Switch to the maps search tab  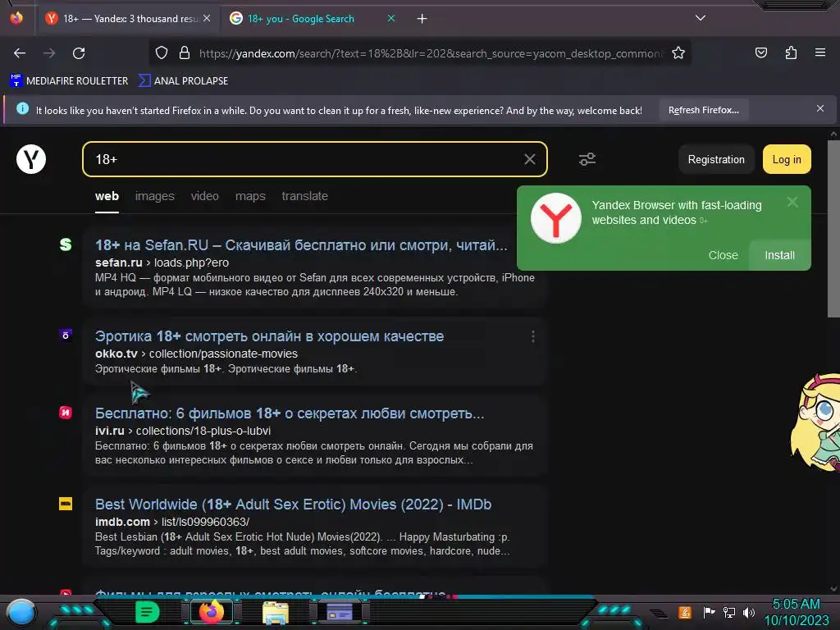(250, 196)
